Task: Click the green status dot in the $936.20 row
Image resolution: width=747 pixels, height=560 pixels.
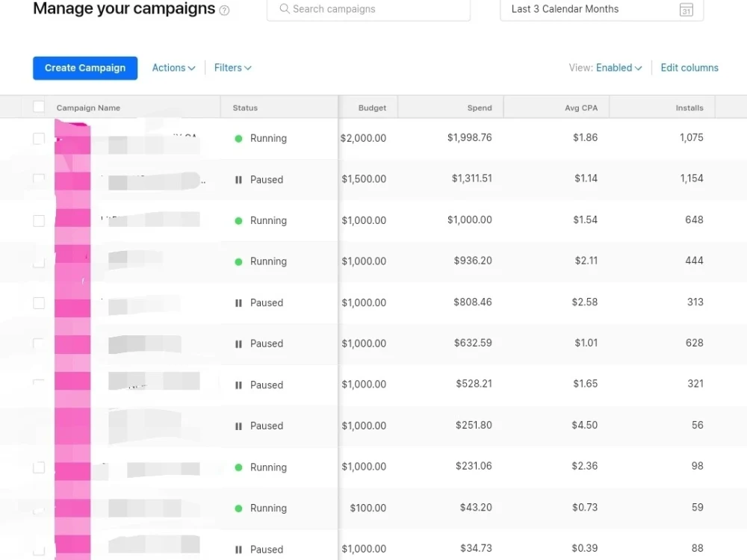Action: [x=239, y=261]
